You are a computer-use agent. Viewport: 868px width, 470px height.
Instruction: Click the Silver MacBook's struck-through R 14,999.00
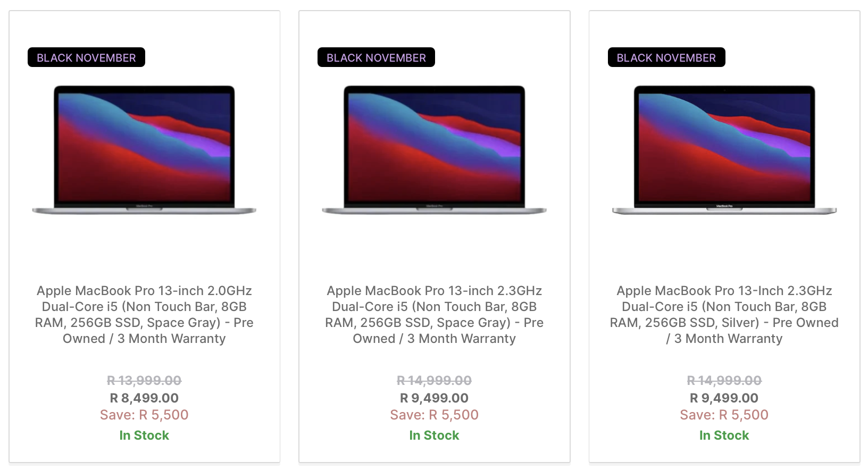click(724, 381)
